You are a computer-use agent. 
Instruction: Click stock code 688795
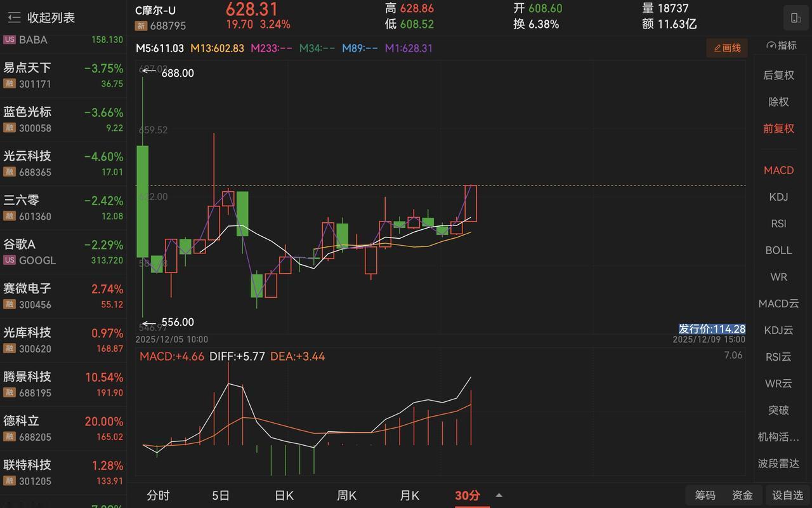pyautogui.click(x=168, y=26)
